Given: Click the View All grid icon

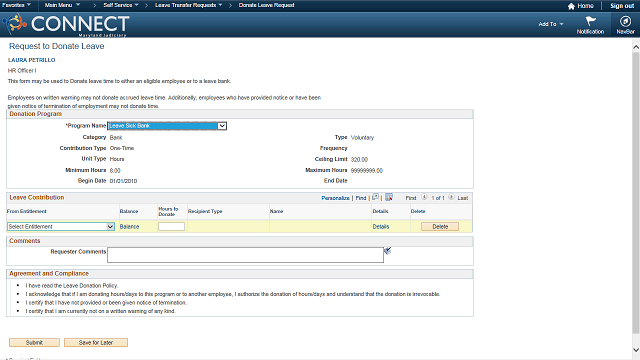Looking at the screenshot, I should point(376,197).
